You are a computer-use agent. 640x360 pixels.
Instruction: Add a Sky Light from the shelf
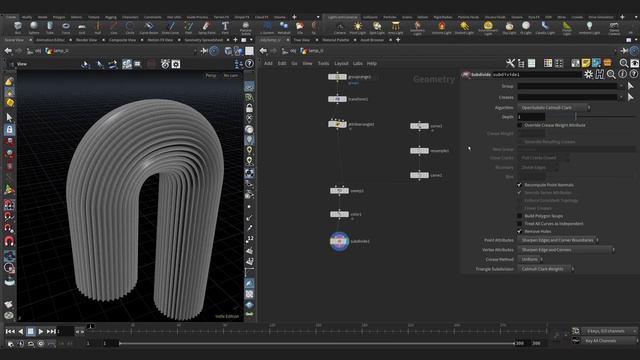pyautogui.click(x=509, y=28)
